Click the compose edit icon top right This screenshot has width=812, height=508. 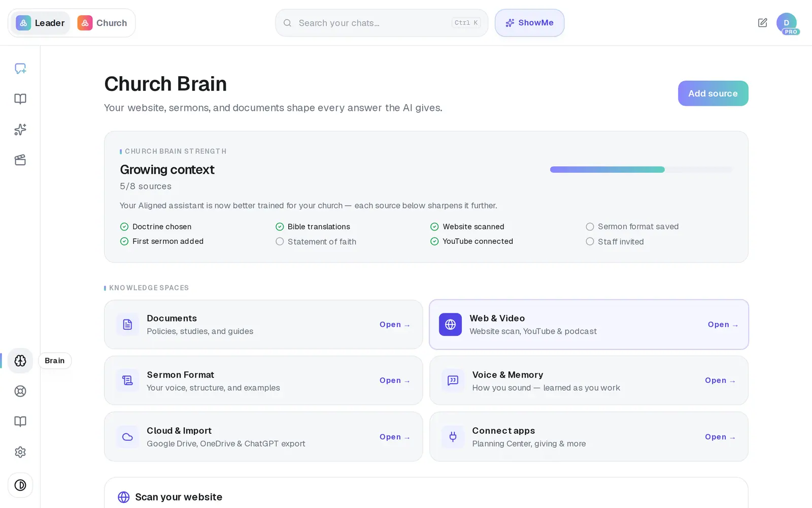pos(762,23)
